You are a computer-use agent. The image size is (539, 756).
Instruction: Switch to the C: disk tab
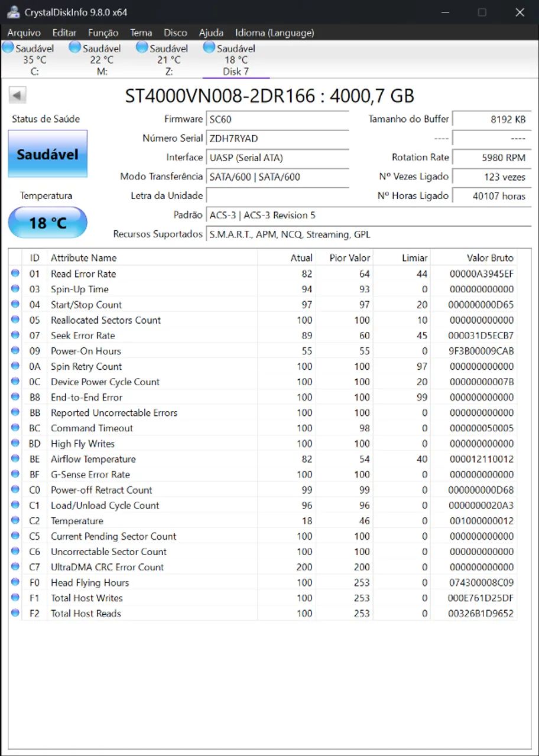34,59
